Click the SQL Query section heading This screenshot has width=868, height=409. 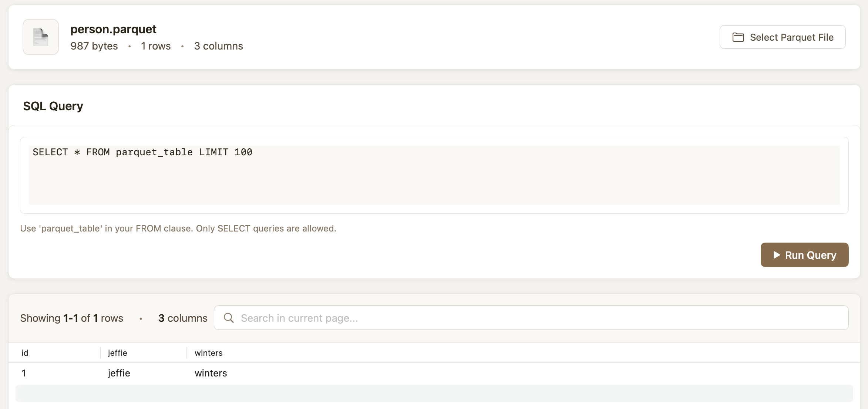(53, 106)
